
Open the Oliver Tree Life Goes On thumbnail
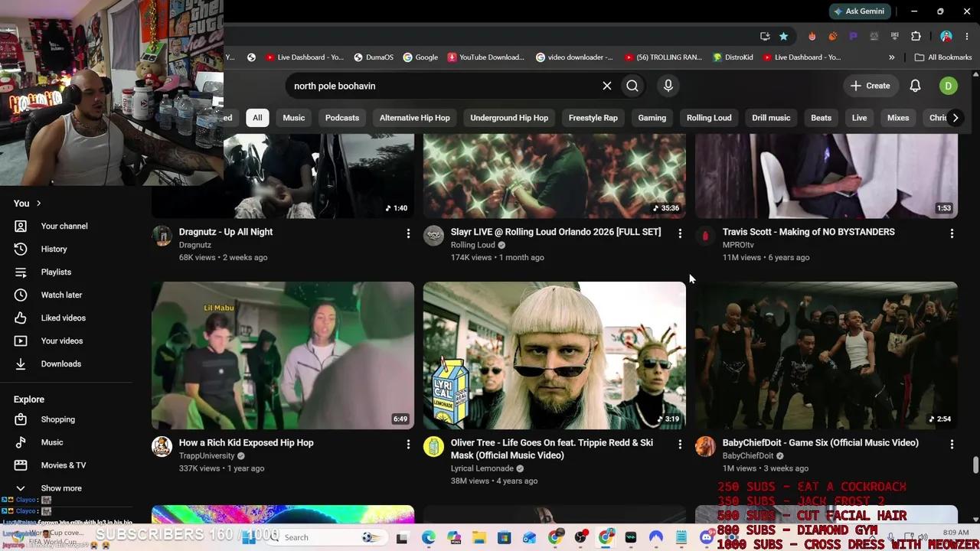(554, 355)
